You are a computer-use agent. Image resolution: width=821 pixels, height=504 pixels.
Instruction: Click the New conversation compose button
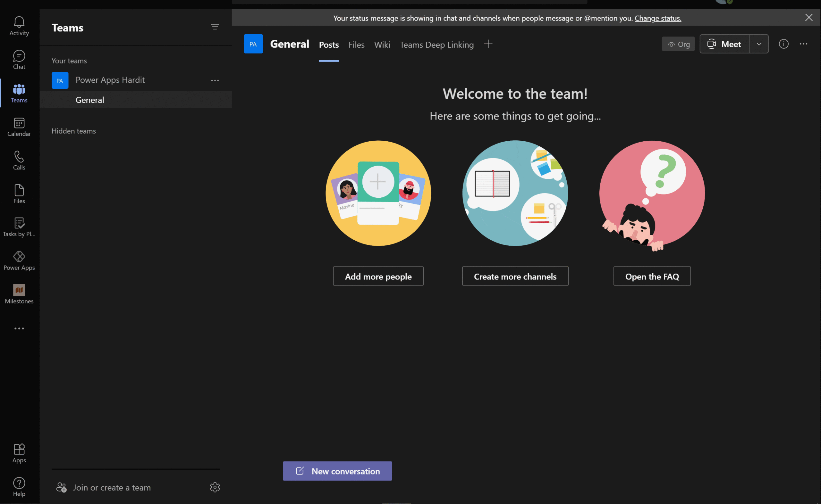(337, 471)
